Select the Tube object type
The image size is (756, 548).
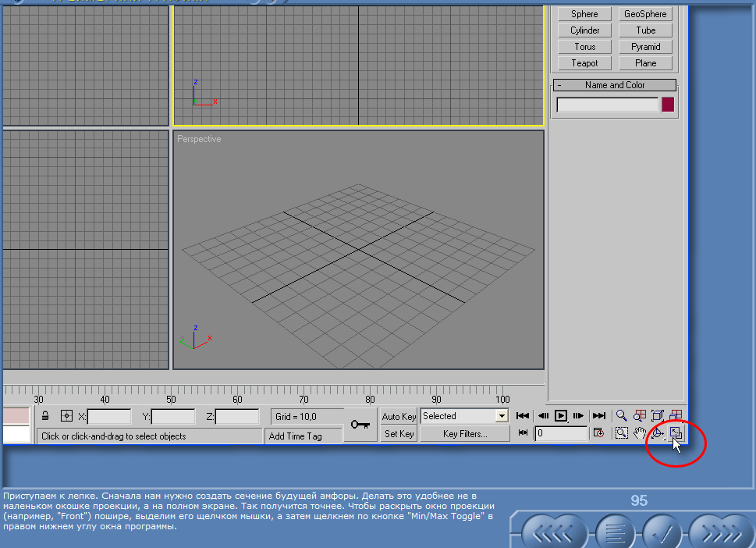pyautogui.click(x=645, y=30)
